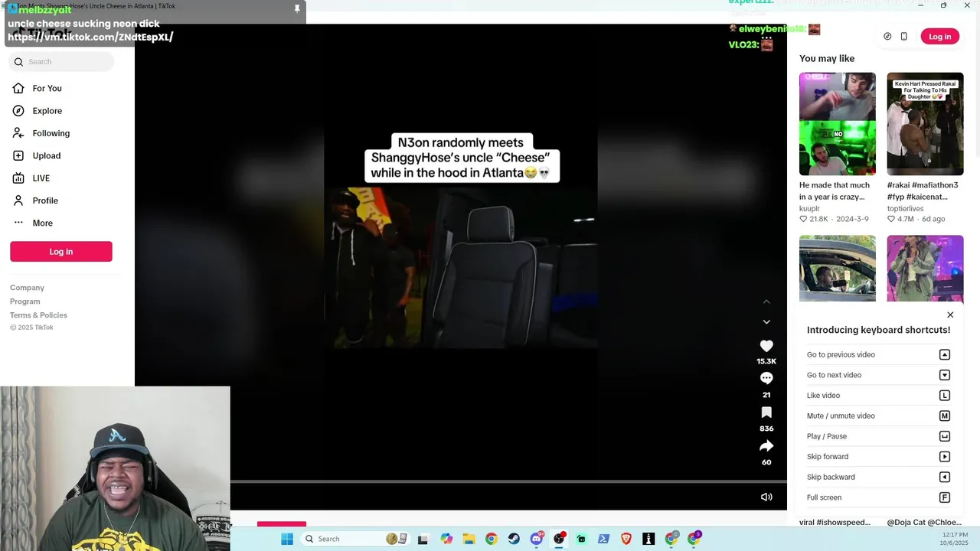Go to previous video with up chevron
The width and height of the screenshot is (980, 551).
pyautogui.click(x=766, y=302)
